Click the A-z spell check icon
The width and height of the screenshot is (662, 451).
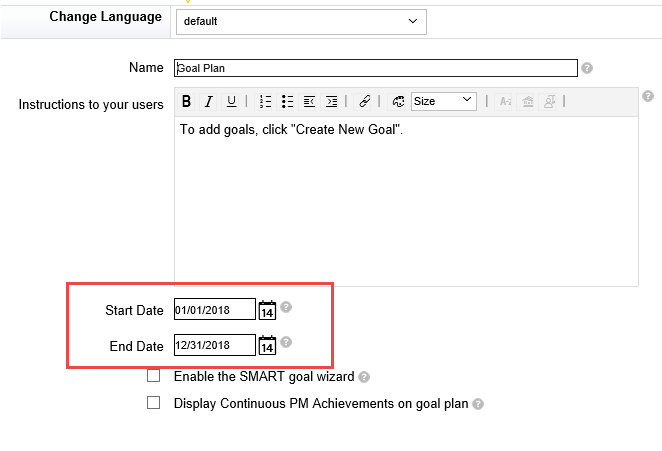[505, 101]
